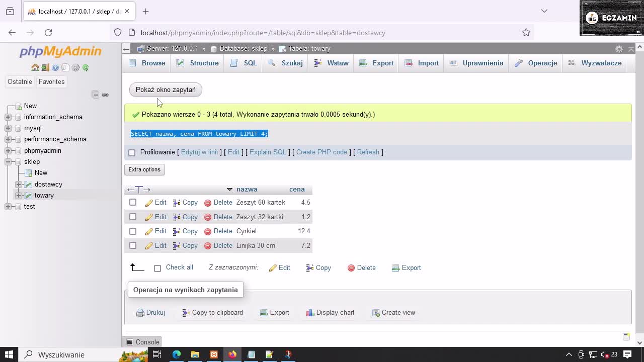Viewport: 644px width, 362px height.
Task: Click Edytuj w linii link
Action: click(199, 152)
